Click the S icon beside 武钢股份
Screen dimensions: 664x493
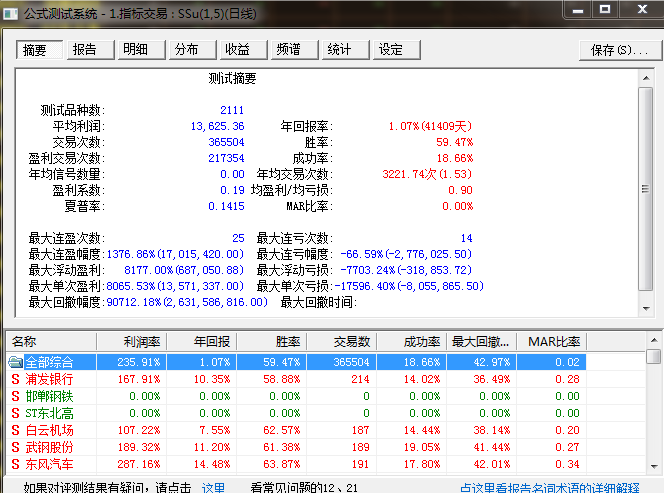tap(15, 447)
